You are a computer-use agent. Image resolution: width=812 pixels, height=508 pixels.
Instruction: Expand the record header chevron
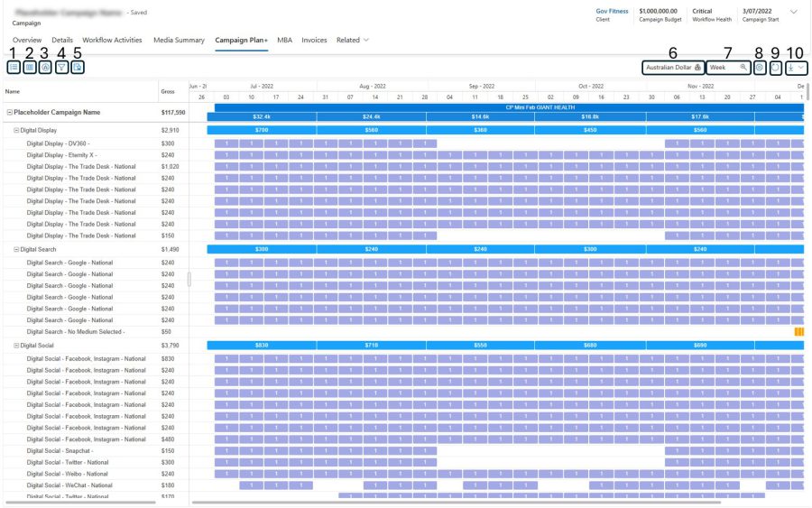(794, 12)
